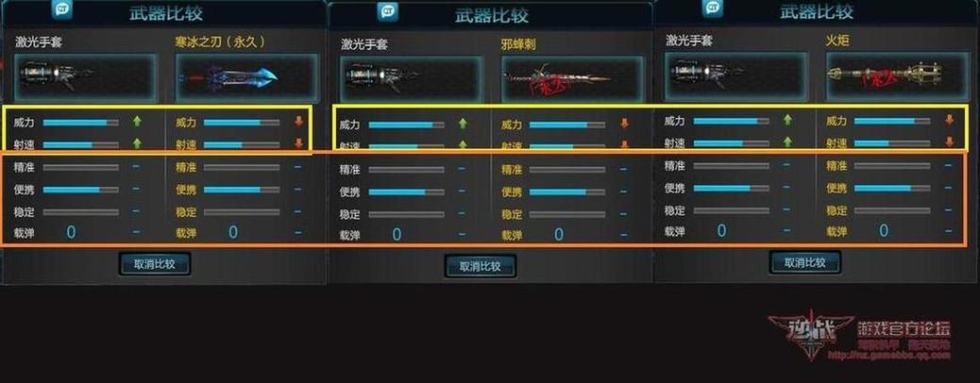Click 取消比较 button in middle panel

point(480,266)
